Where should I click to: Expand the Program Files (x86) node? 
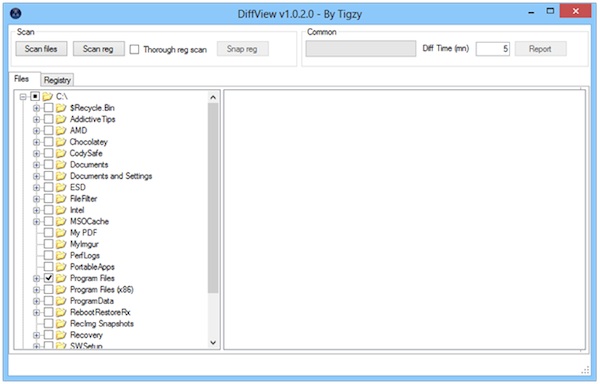36,290
